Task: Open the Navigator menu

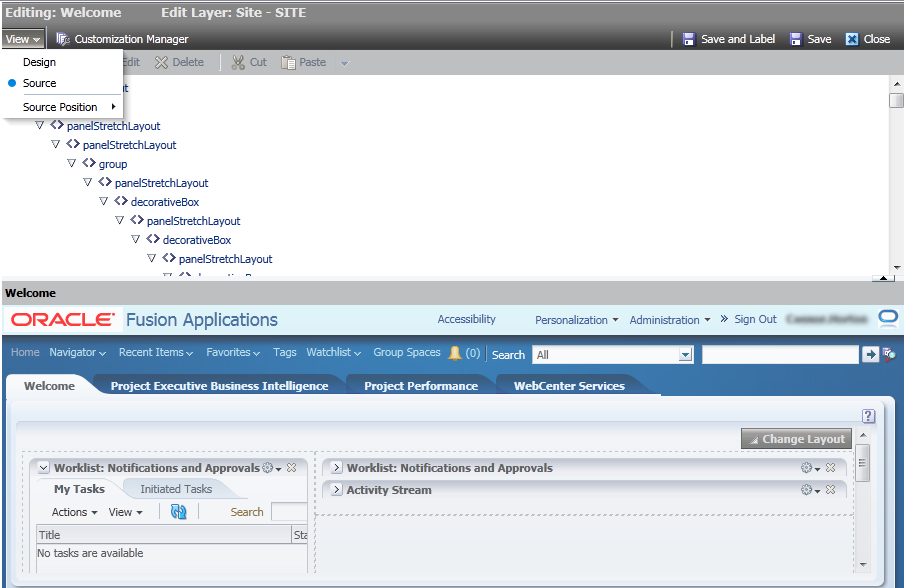Action: point(78,352)
